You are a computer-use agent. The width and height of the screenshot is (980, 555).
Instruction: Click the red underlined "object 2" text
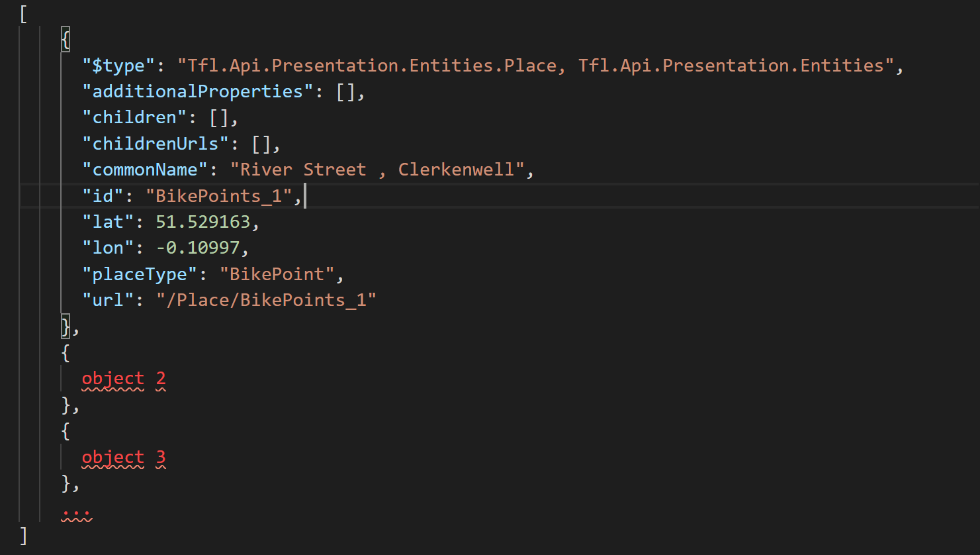[123, 379]
